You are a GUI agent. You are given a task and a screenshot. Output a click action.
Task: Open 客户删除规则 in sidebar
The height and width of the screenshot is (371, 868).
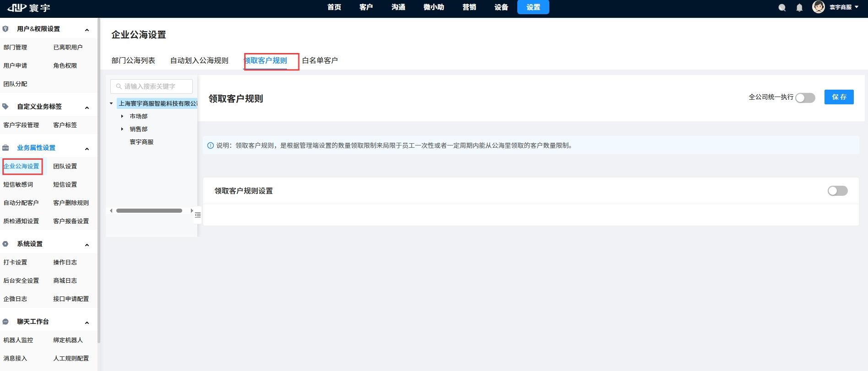(71, 203)
